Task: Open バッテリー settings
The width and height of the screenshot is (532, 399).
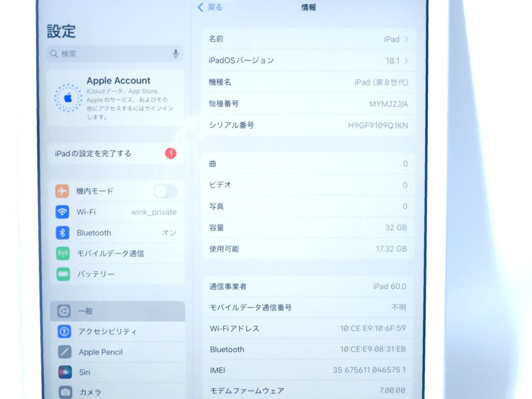Action: coord(117,274)
